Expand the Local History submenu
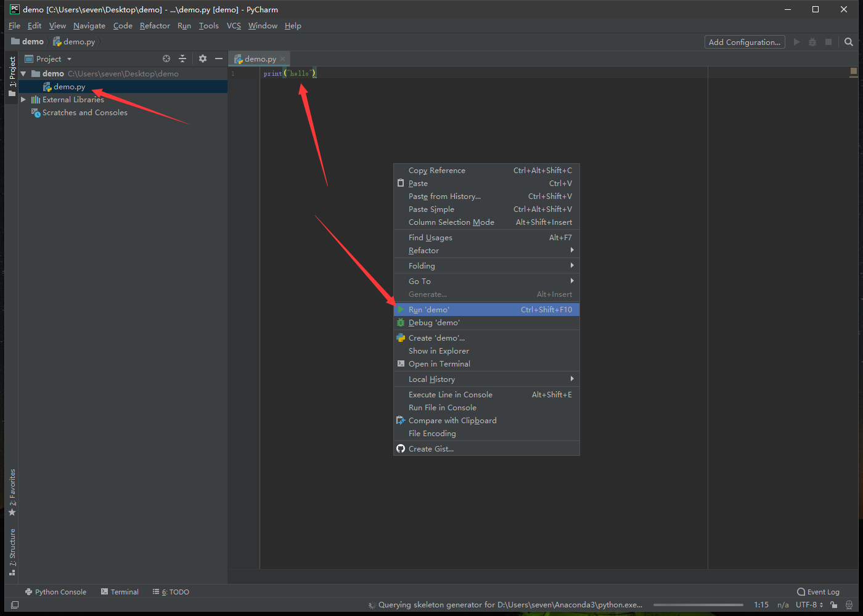 click(x=486, y=379)
